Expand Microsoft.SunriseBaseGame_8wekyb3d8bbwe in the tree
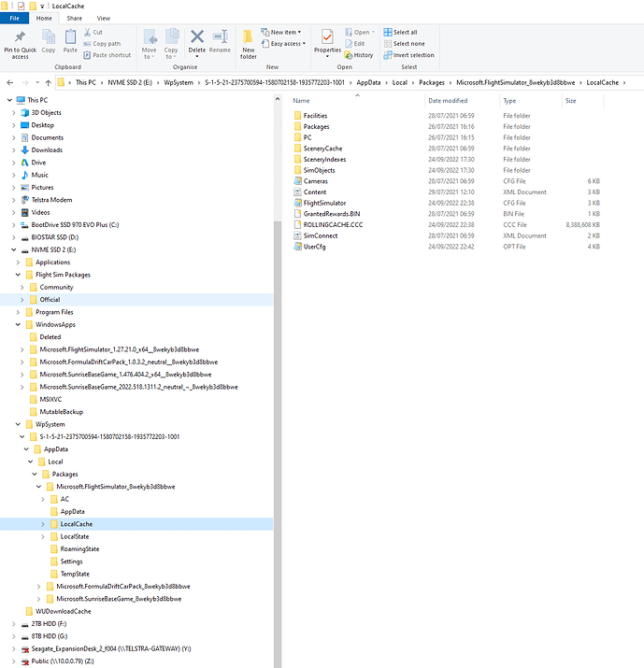The image size is (644, 668). pos(38,599)
